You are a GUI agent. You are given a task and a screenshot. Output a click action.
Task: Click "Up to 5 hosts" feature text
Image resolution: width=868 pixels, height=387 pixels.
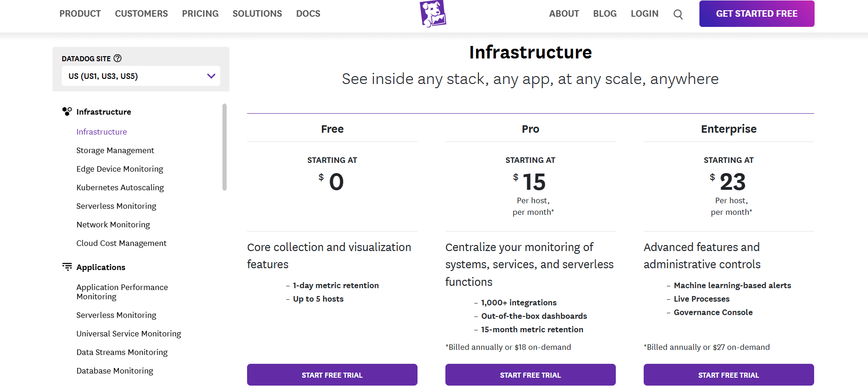click(x=318, y=299)
